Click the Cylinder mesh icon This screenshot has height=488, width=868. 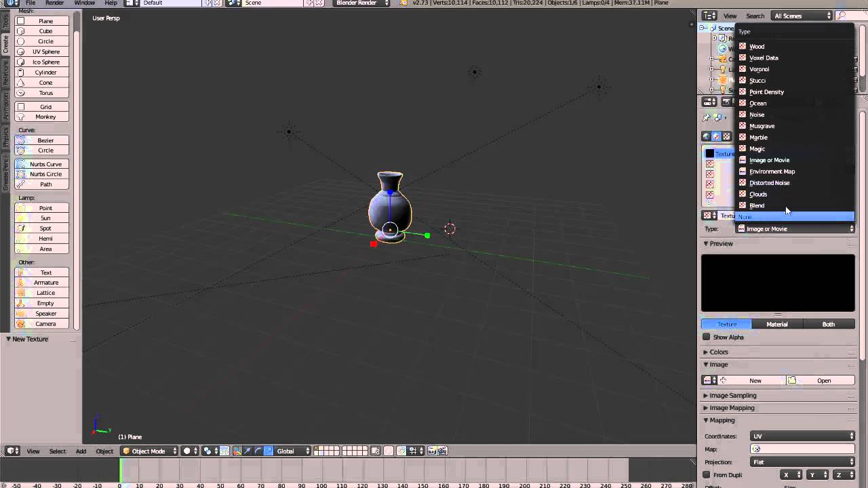click(21, 73)
